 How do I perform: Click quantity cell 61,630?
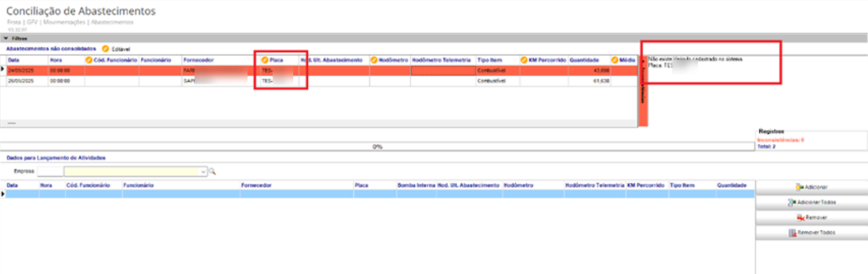589,81
